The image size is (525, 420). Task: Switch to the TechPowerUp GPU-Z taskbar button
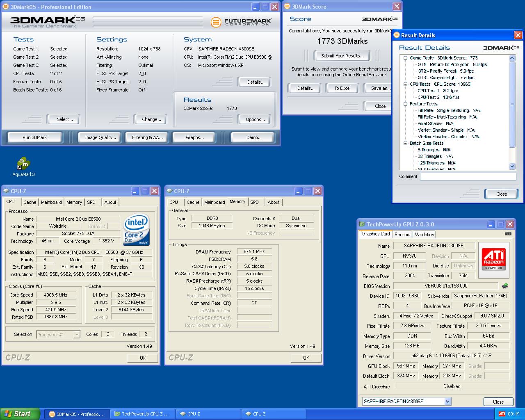(142, 414)
